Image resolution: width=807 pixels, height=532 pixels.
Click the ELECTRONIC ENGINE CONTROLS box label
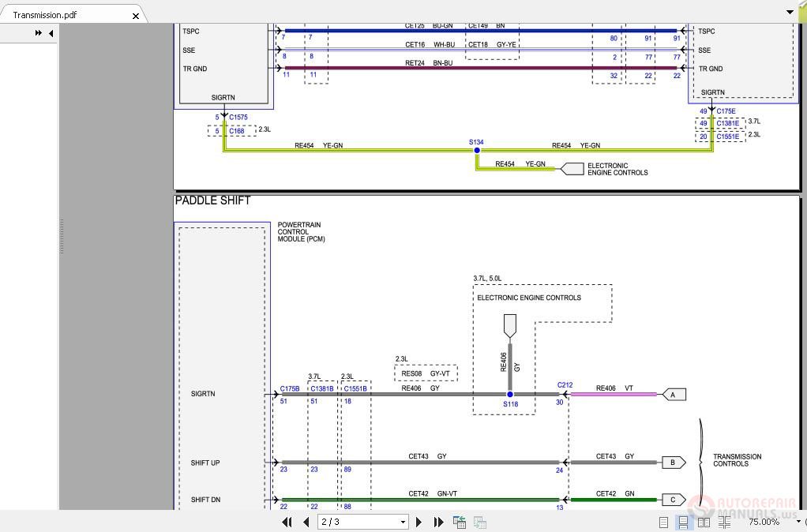529,298
